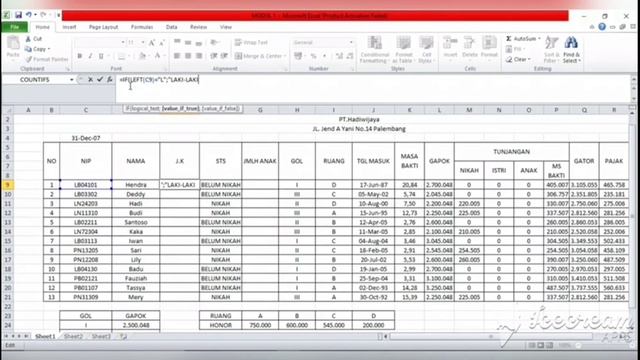Click the formula bar input text

[159, 80]
